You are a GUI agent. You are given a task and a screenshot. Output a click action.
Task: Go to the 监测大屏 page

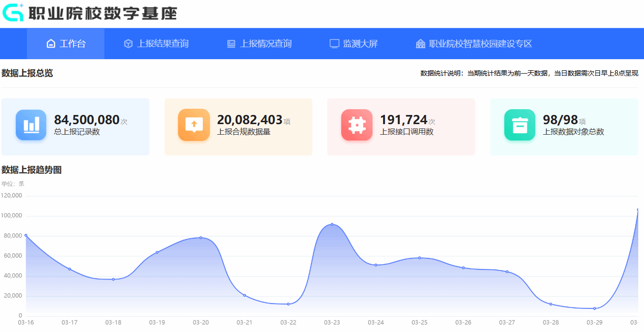(x=360, y=44)
